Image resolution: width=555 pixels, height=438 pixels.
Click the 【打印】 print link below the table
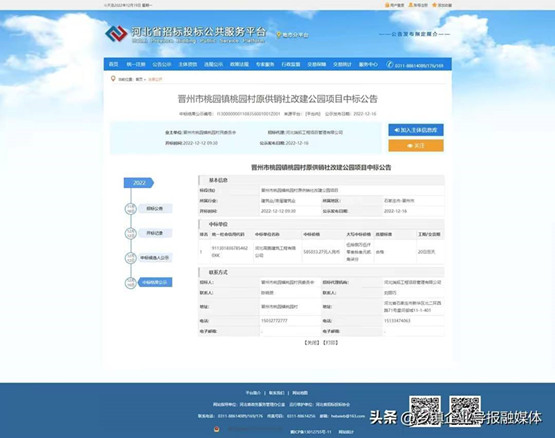click(x=331, y=342)
